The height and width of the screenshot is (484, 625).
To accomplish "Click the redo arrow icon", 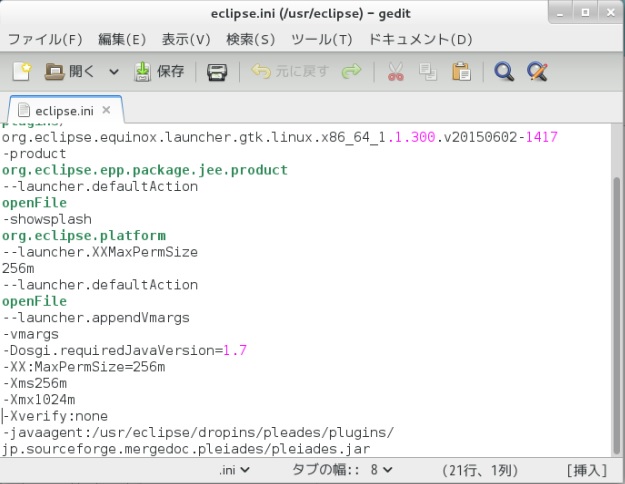I will pyautogui.click(x=351, y=72).
